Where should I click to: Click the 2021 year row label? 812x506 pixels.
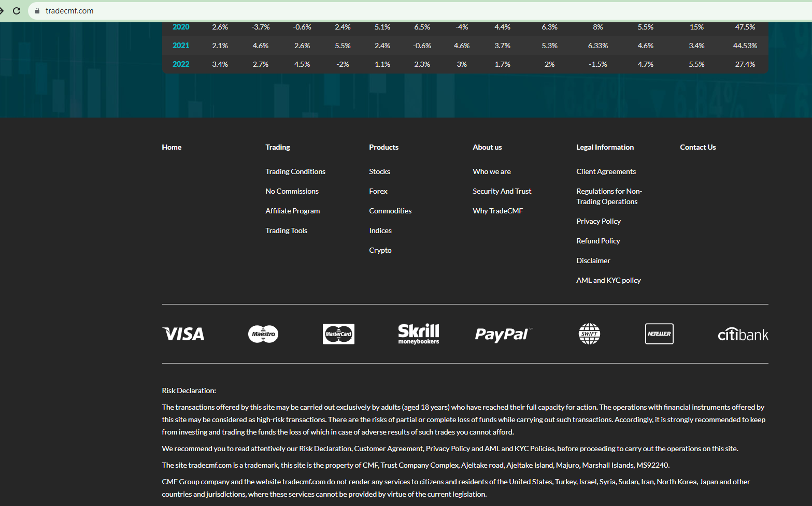181,46
